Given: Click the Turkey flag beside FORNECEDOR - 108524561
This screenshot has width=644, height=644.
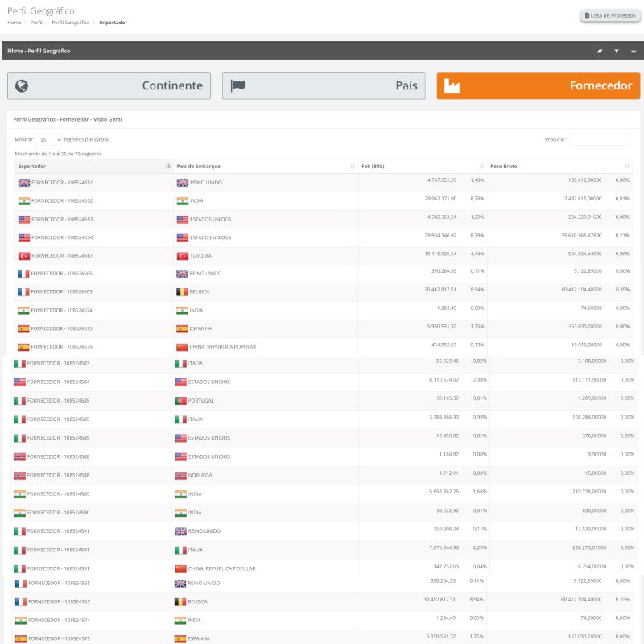Looking at the screenshot, I should tap(23, 256).
